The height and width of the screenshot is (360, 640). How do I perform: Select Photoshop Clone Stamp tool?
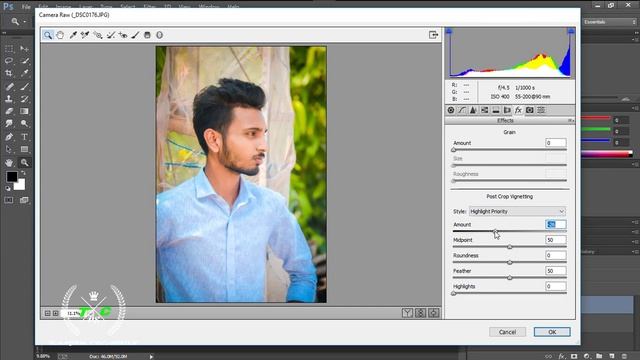point(9,99)
